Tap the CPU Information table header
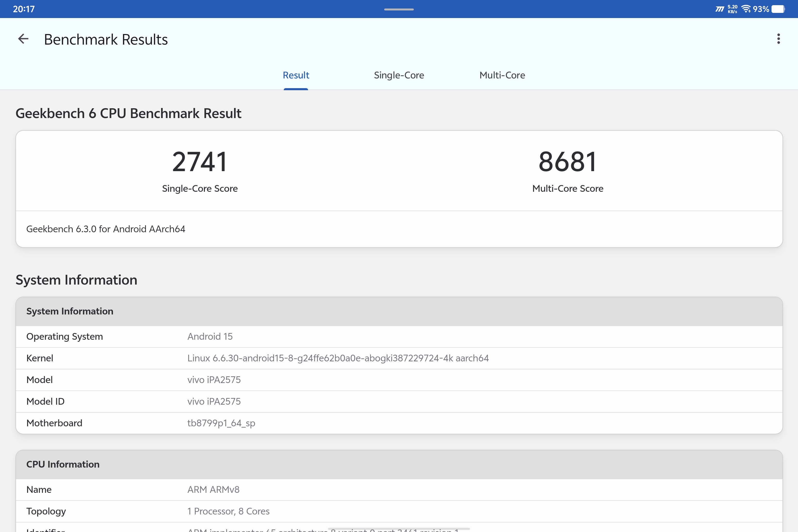The width and height of the screenshot is (798, 532). pos(399,464)
